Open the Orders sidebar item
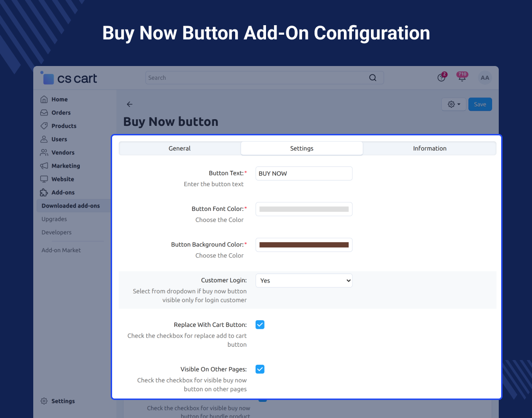 point(61,113)
